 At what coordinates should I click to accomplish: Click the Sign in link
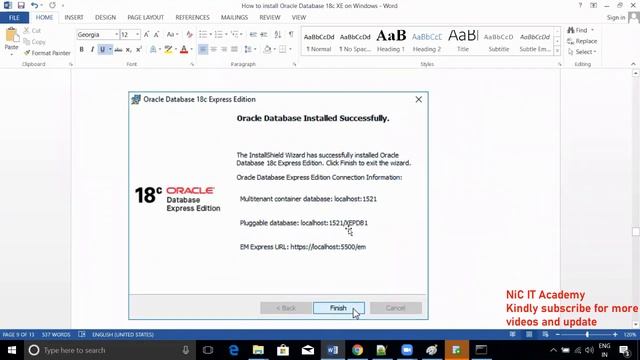click(616, 18)
